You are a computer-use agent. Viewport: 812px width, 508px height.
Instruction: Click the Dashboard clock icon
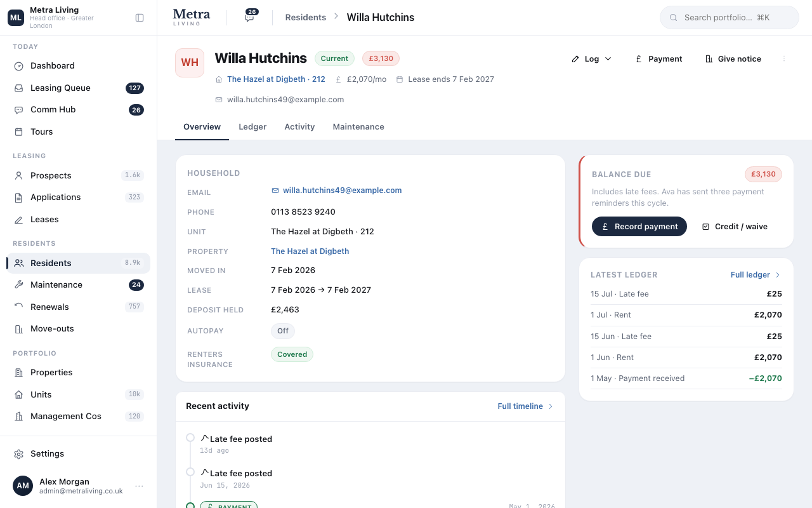tap(19, 66)
